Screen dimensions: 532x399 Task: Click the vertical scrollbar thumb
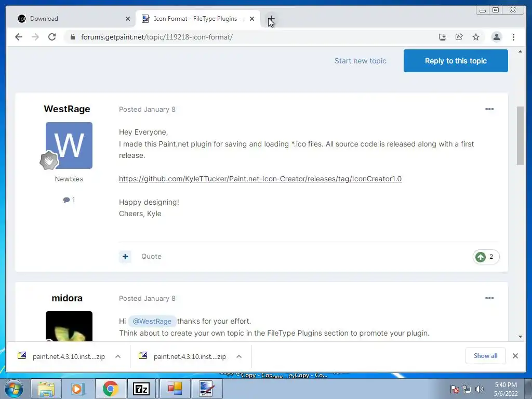point(520,136)
